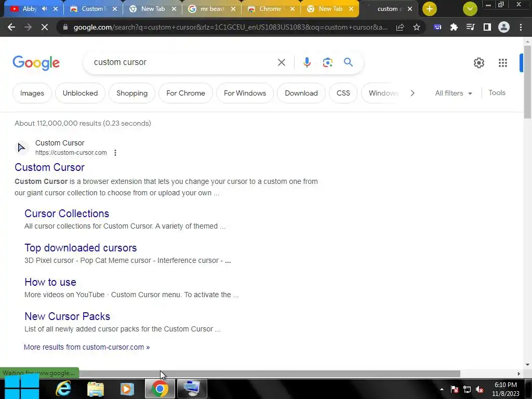Open the New Cursor Packs link

coord(67,316)
